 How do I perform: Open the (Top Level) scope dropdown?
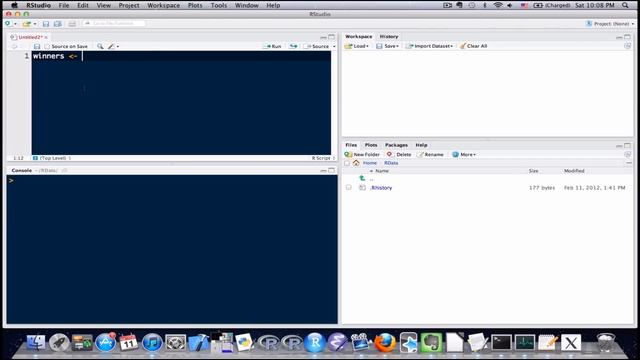pyautogui.click(x=52, y=158)
